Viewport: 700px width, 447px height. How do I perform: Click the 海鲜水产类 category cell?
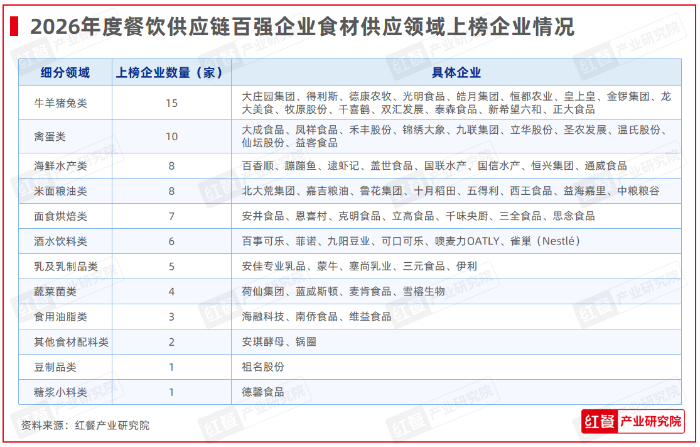click(63, 165)
